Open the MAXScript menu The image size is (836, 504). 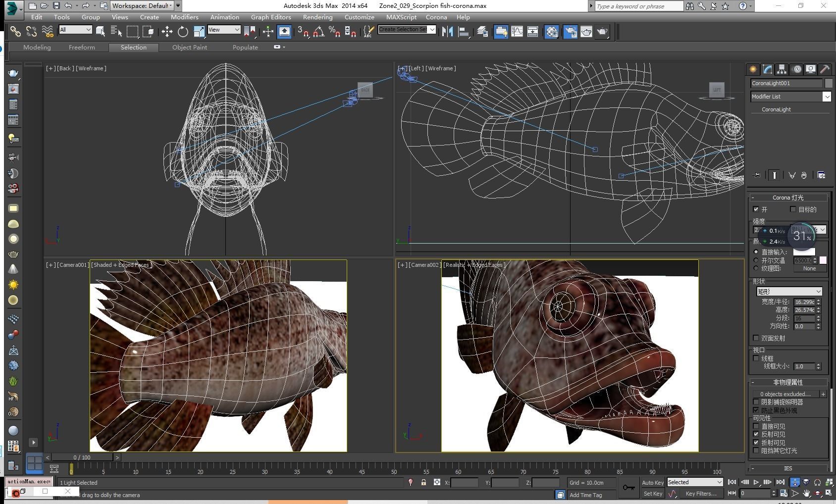tap(401, 17)
